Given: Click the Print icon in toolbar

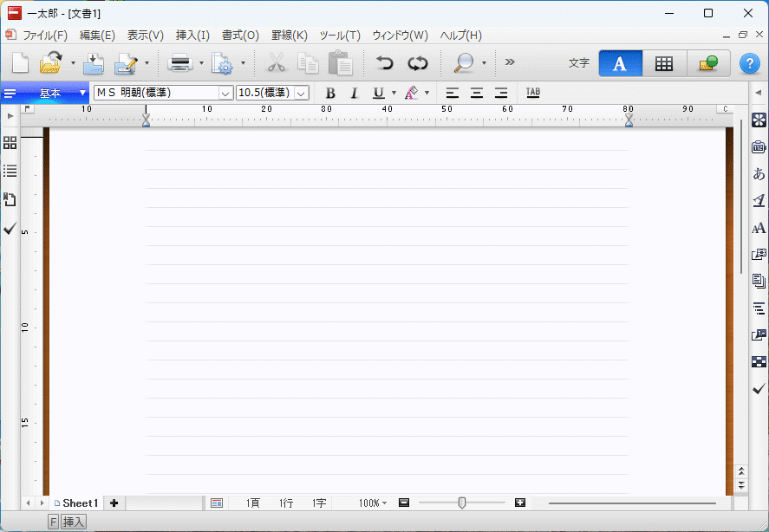Looking at the screenshot, I should (x=180, y=63).
